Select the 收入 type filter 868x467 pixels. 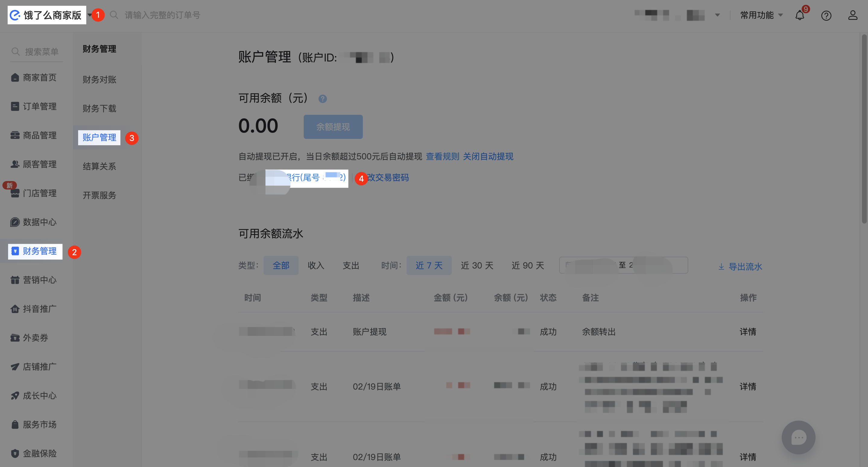[316, 266]
